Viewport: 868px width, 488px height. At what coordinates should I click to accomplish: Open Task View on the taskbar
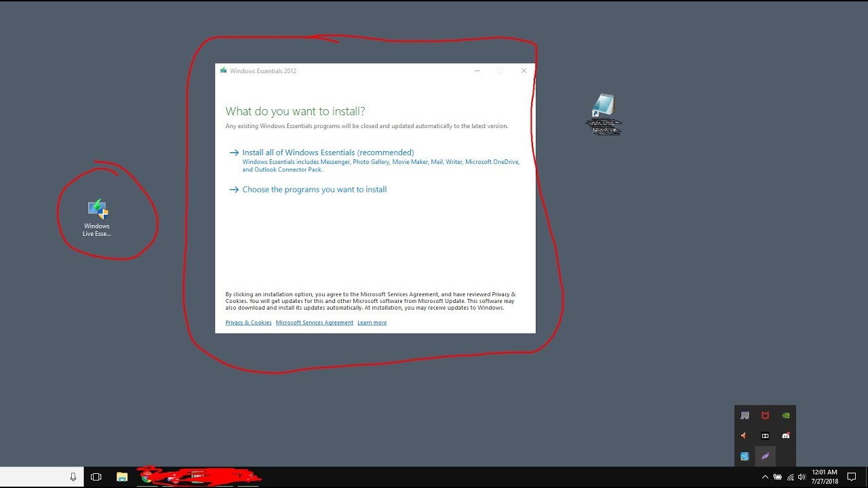tap(96, 477)
